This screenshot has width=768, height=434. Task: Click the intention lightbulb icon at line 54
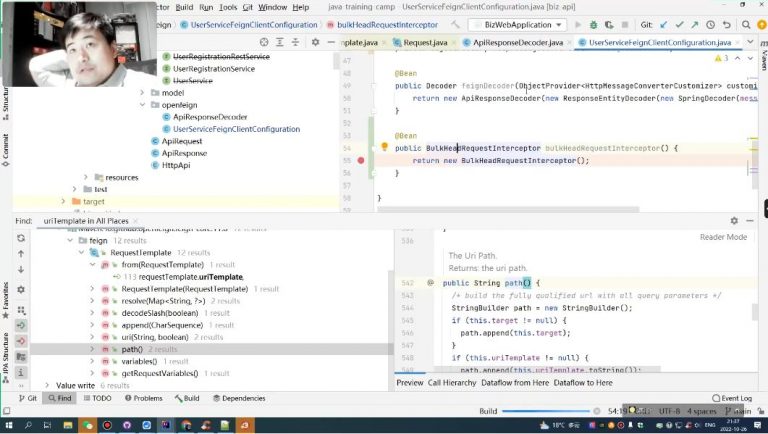384,147
